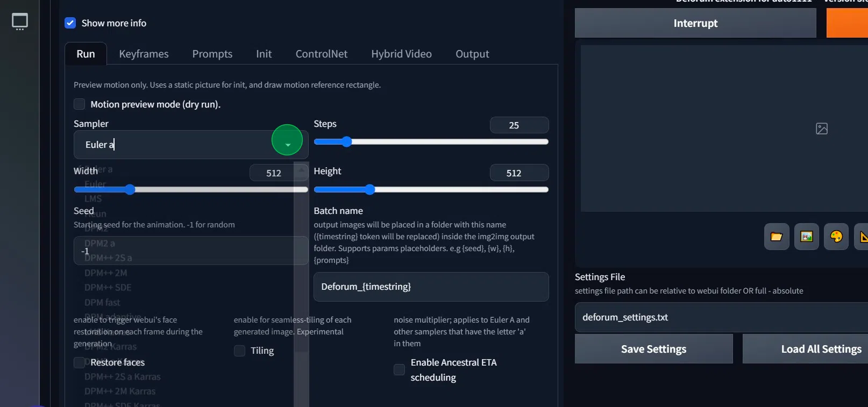Click the paint palette icon button
Screen dimensions: 868x407
pos(836,237)
